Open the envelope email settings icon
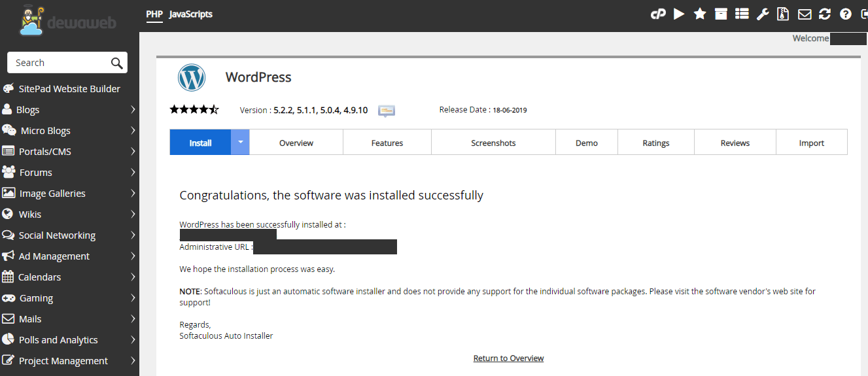 805,14
